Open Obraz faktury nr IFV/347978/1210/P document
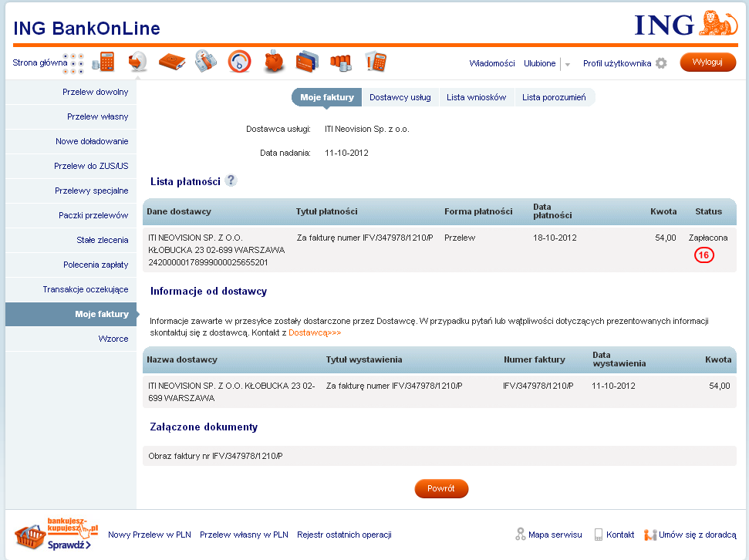Image resolution: width=749 pixels, height=560 pixels. (215, 456)
